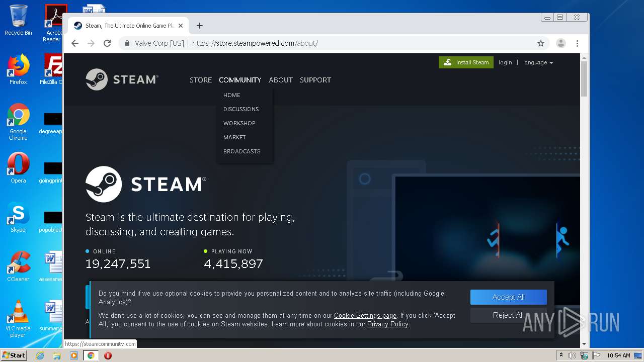
Task: Open the Firefox desktop shortcut
Action: point(18,69)
